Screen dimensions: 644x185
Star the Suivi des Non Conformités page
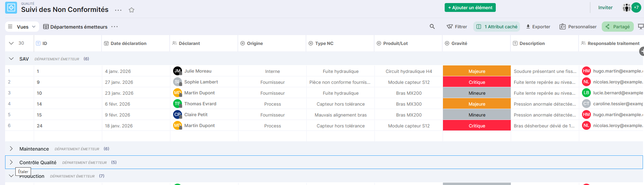pos(132,10)
